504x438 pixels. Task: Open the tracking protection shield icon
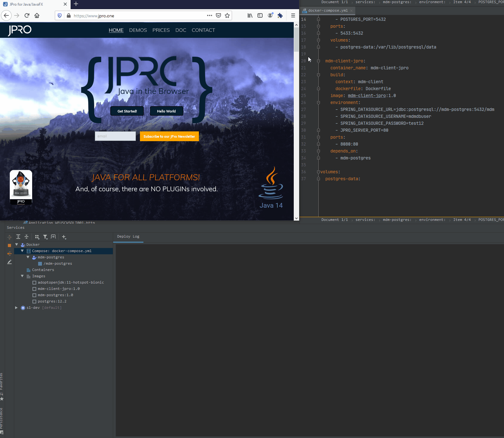tap(60, 15)
